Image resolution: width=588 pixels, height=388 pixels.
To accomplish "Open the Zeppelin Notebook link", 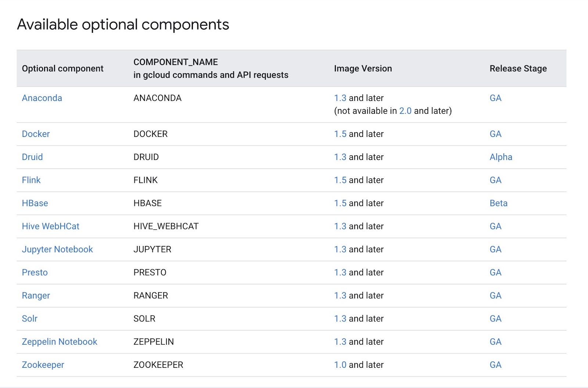I will [60, 342].
